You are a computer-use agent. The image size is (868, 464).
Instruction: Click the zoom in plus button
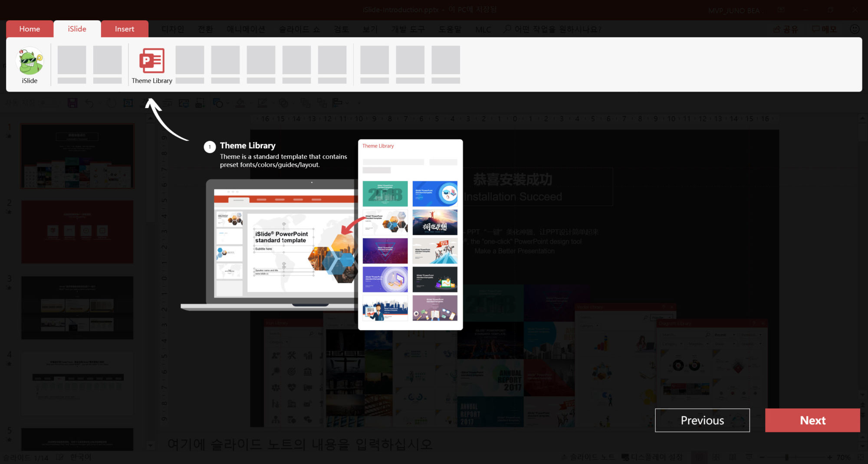pyautogui.click(x=829, y=457)
